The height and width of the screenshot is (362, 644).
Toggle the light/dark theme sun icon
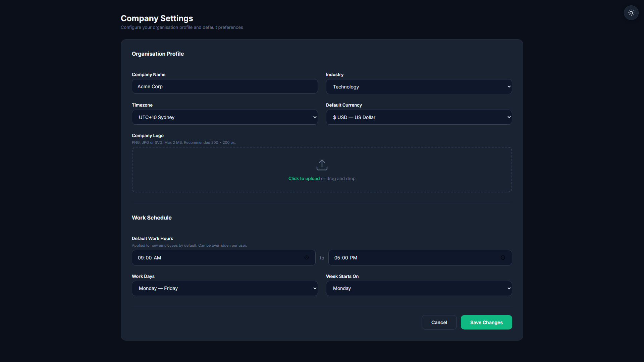coord(631,13)
